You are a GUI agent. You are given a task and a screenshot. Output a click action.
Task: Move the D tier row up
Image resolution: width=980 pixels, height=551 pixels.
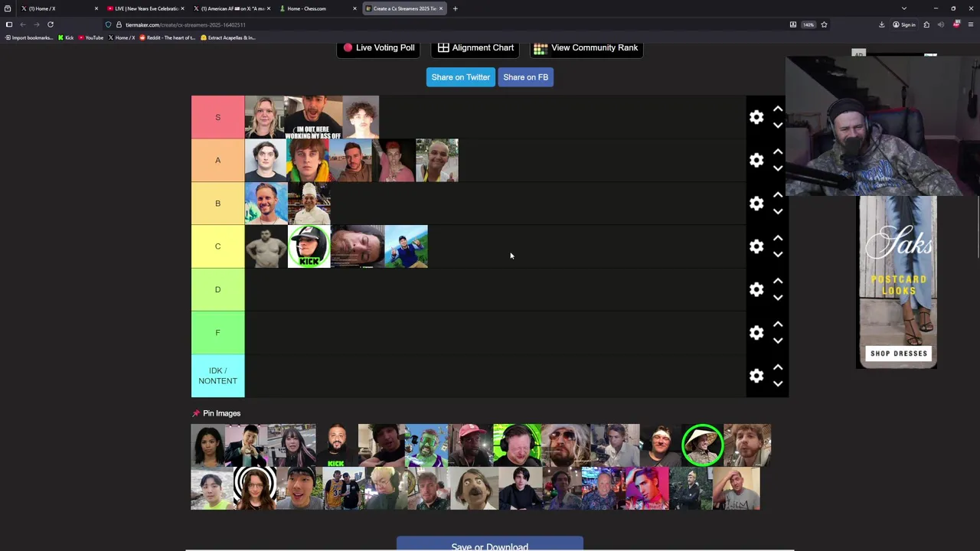click(x=778, y=281)
